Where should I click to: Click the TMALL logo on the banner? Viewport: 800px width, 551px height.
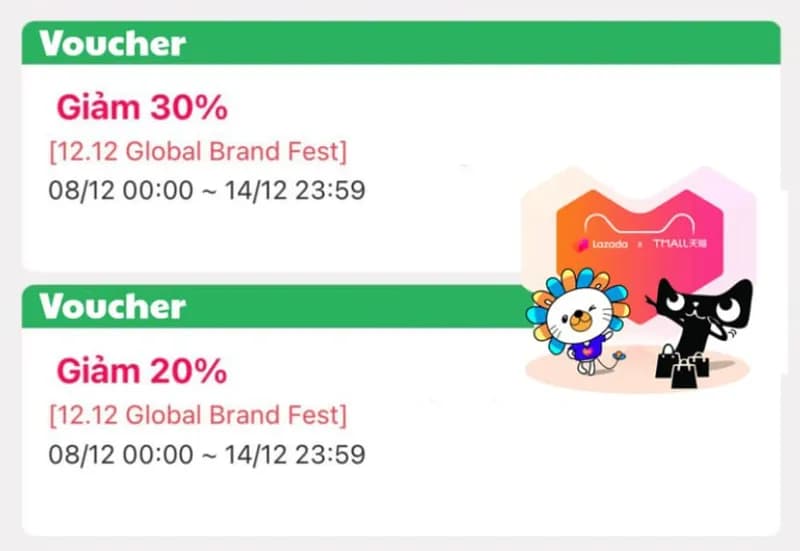(681, 244)
